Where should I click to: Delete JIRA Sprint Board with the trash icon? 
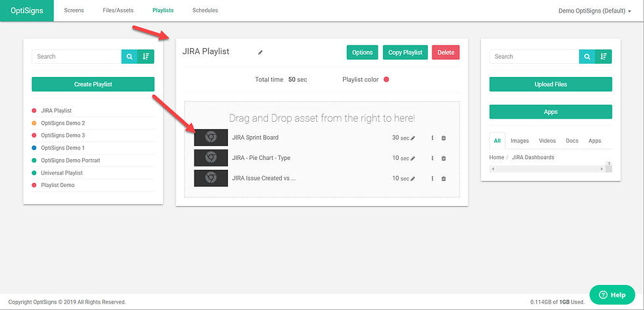[444, 138]
